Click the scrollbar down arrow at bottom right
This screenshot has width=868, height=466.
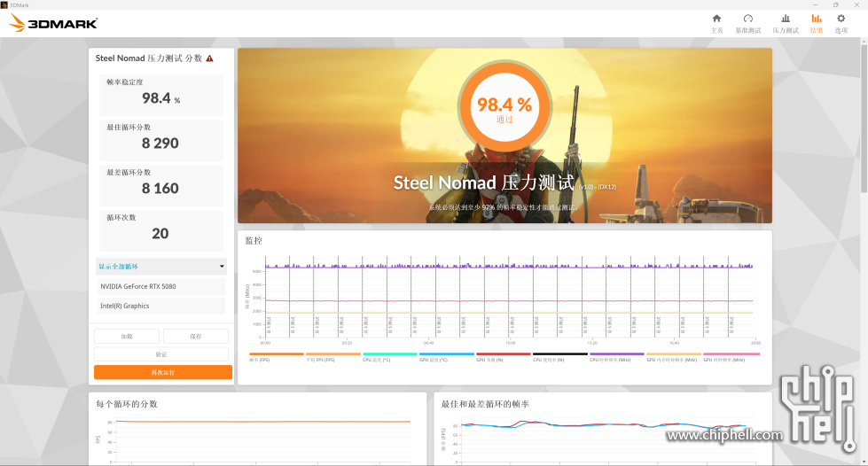(864, 461)
